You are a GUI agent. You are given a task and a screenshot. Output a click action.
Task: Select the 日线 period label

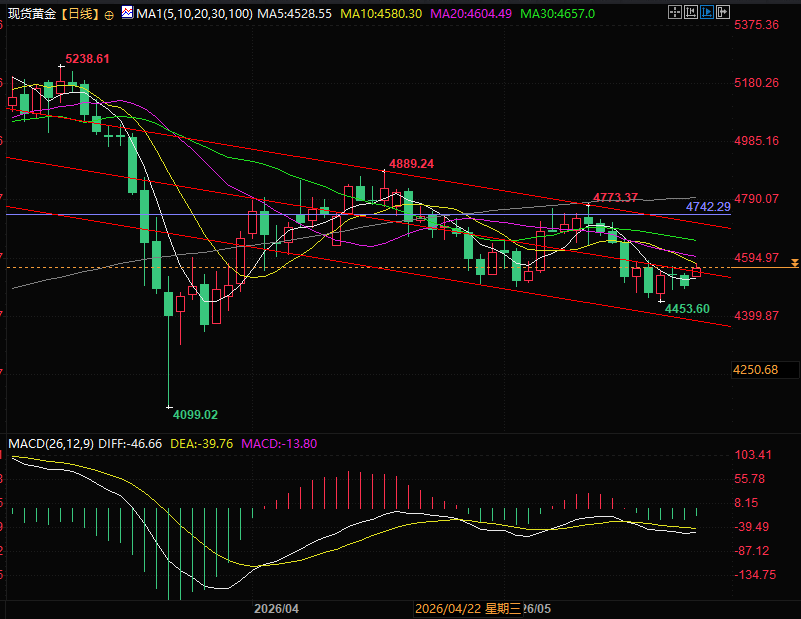[x=81, y=14]
